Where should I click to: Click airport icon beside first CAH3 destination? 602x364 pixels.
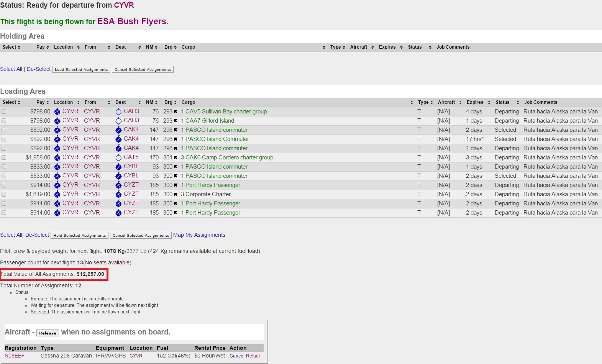[x=118, y=111]
